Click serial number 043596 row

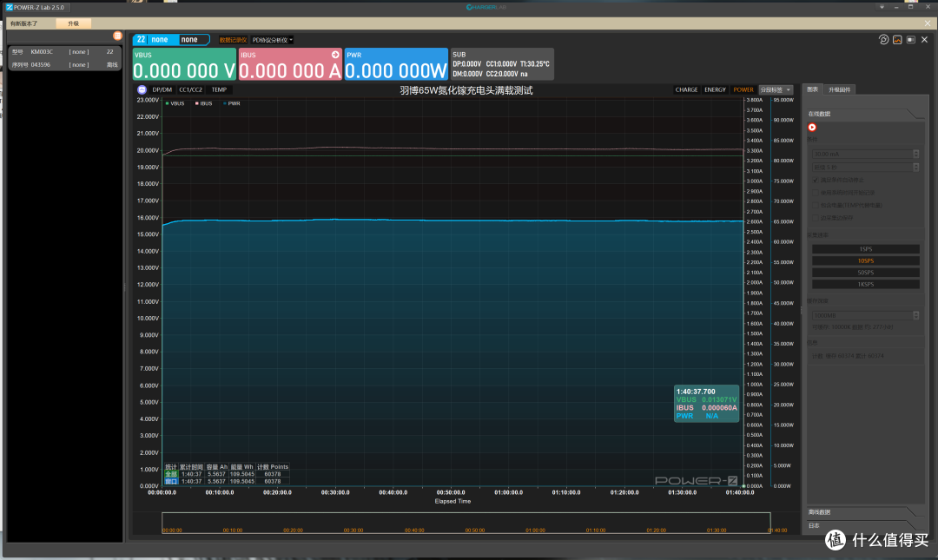(64, 64)
